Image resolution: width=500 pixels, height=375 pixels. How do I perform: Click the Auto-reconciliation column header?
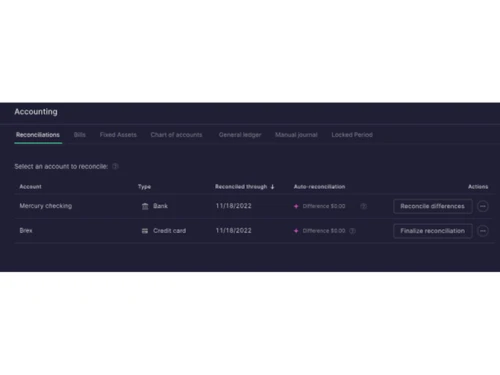(319, 187)
